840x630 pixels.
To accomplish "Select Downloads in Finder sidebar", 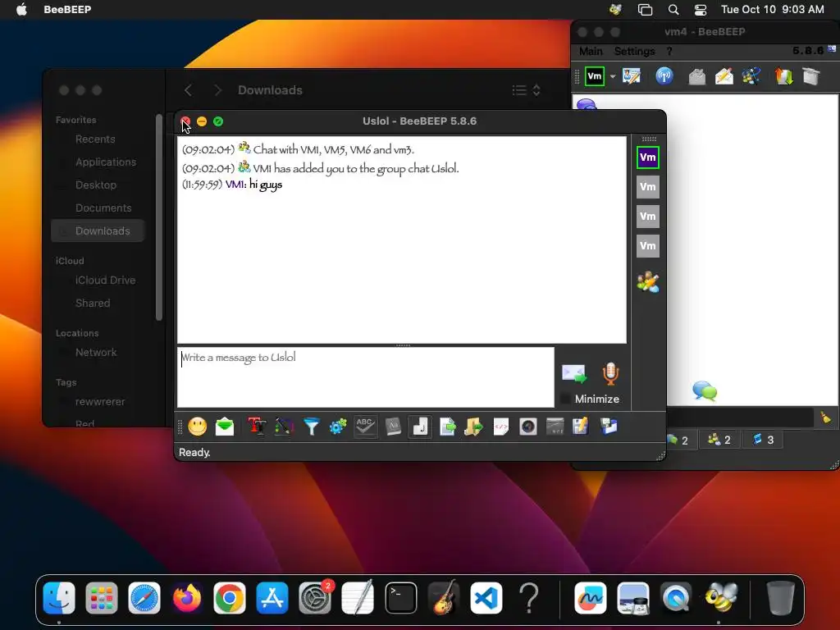I will click(98, 231).
